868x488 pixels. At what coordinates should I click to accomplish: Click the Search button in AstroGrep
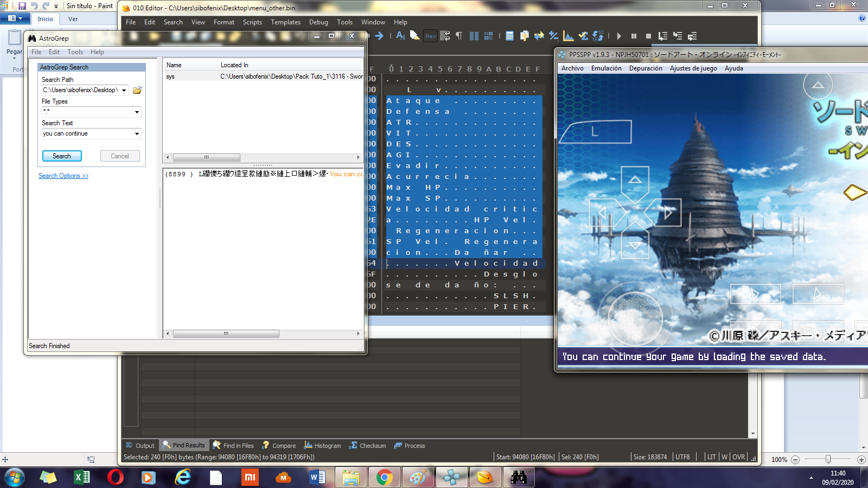click(x=62, y=156)
